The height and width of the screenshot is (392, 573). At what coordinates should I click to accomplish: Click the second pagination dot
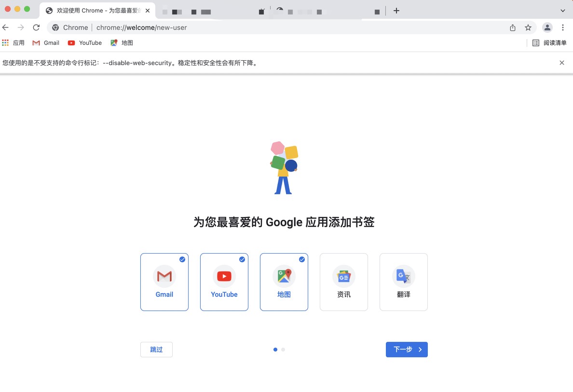point(283,350)
